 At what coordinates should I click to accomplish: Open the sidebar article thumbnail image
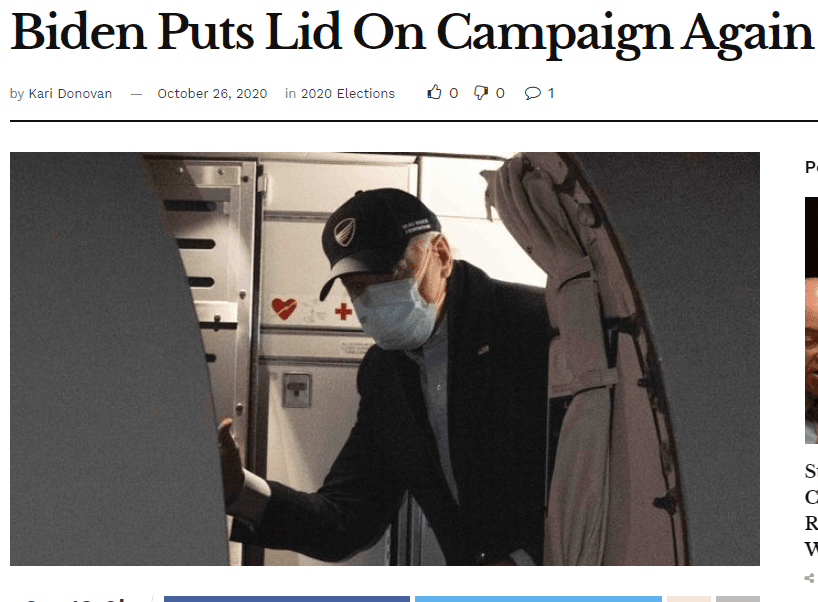pyautogui.click(x=811, y=320)
